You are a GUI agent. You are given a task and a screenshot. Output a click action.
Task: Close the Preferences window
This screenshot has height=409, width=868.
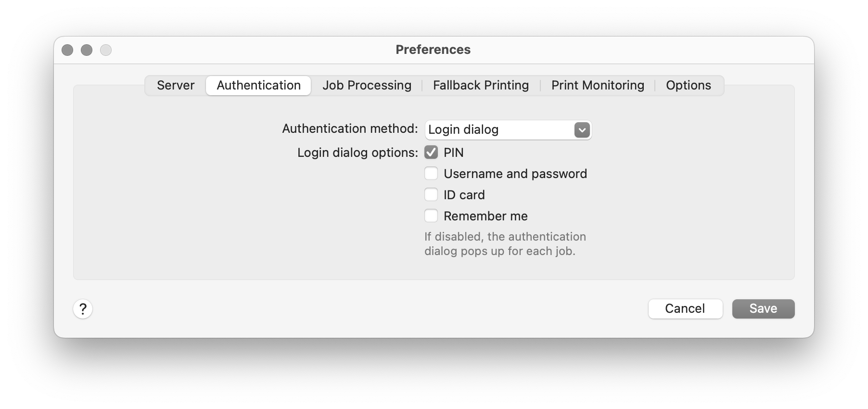67,50
